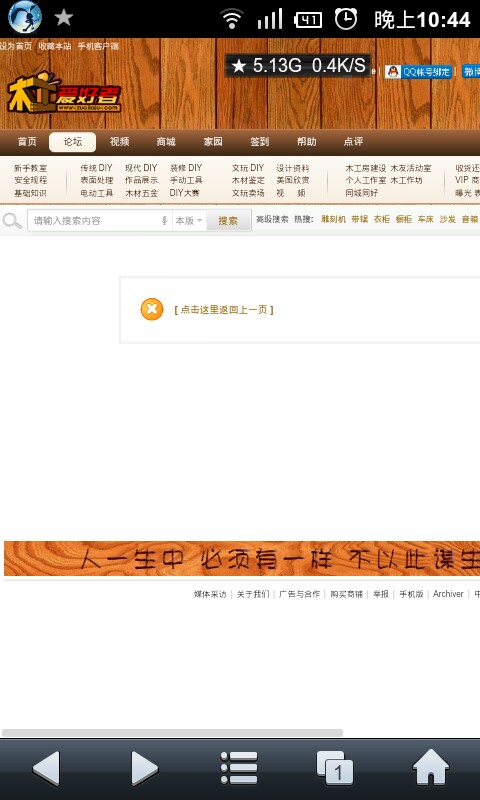Open the 本版 search scope dropdown
The height and width of the screenshot is (800, 480).
pyautogui.click(x=189, y=220)
